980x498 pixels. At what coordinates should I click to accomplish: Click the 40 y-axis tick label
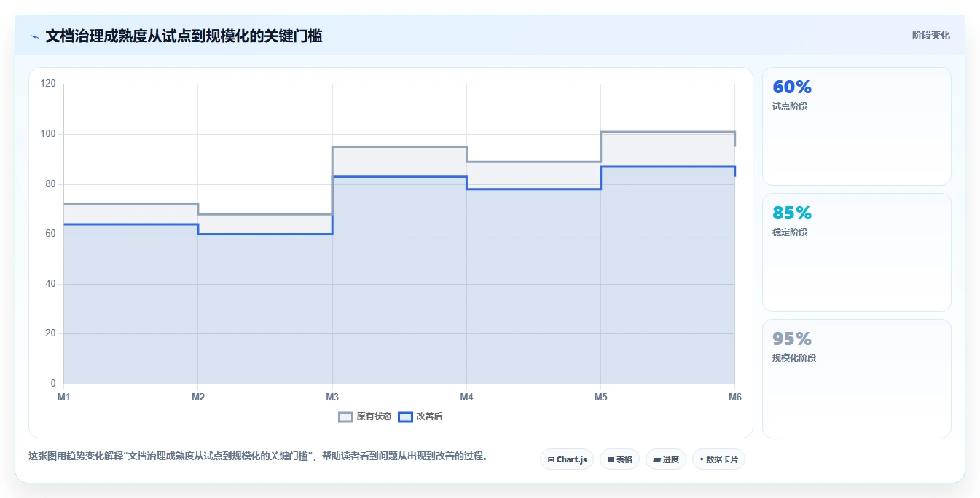(x=50, y=284)
